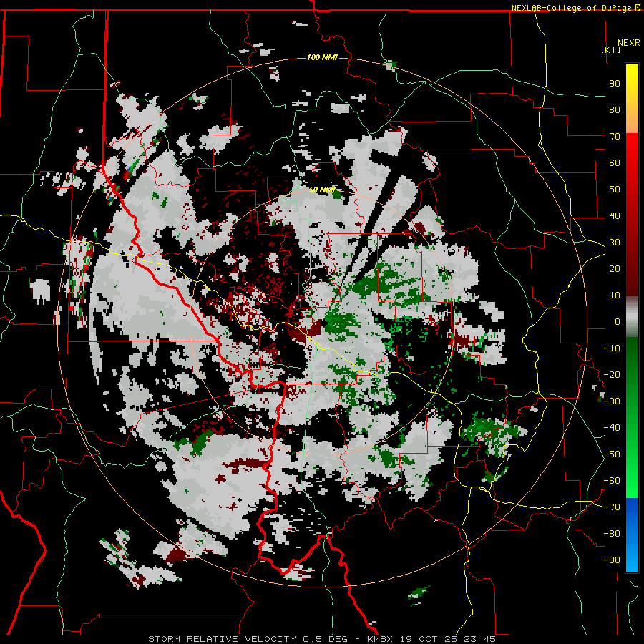
Task: Click the -30 value on the velocity scale
Action: [x=612, y=401]
